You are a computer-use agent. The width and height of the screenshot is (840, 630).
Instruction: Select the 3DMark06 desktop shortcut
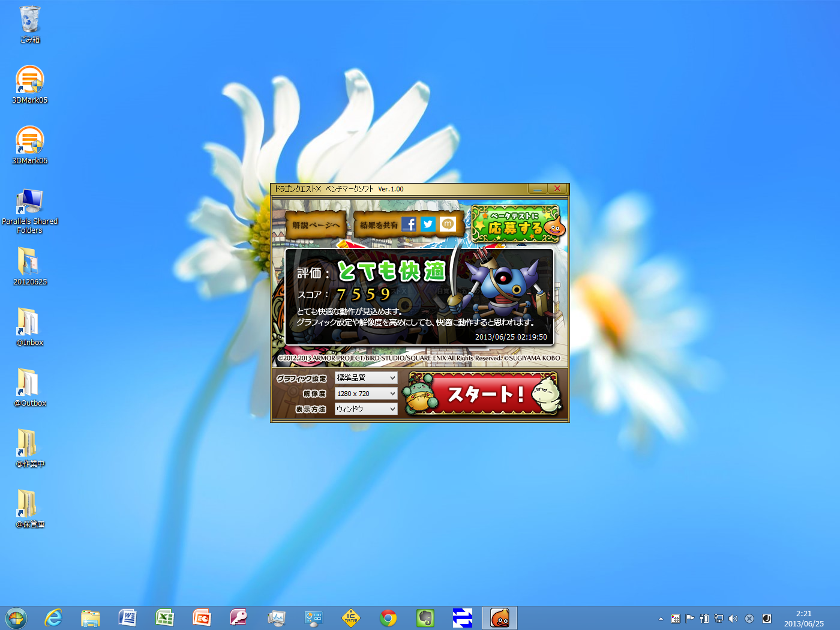[30, 145]
